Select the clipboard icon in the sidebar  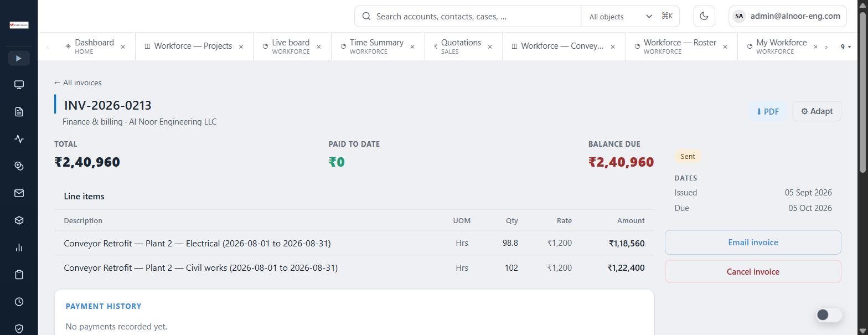pos(19,275)
